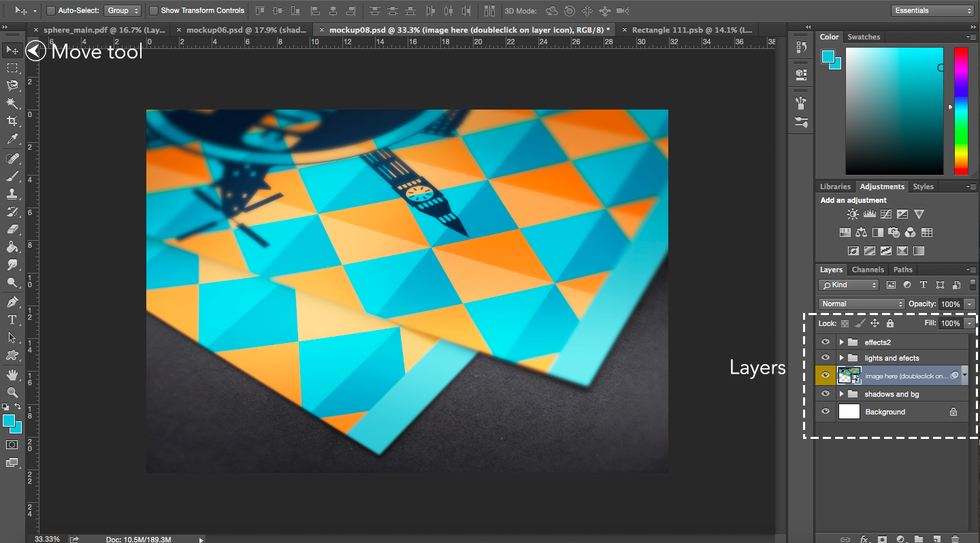Open the Opacity slider dropdown arrow
Image resolution: width=980 pixels, height=543 pixels.
[969, 304]
